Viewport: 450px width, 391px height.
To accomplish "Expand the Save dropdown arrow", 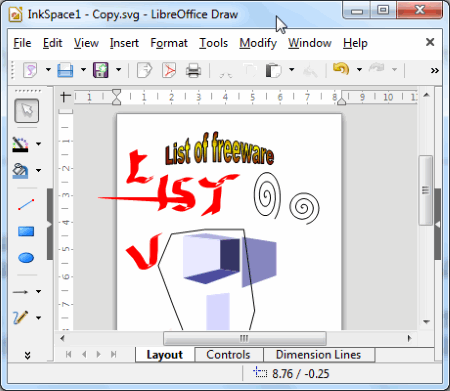I will [118, 70].
